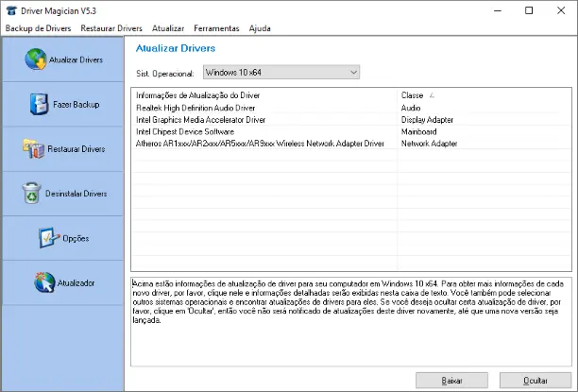Open the Backup de Drivers menu

pos(39,28)
